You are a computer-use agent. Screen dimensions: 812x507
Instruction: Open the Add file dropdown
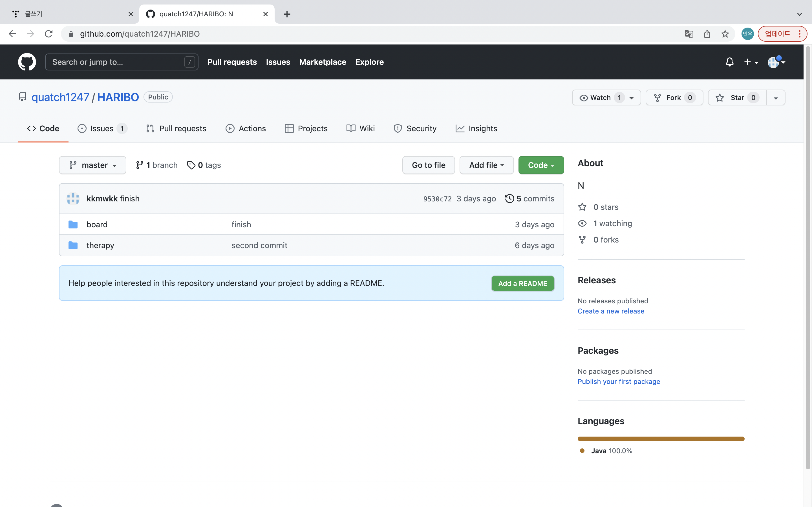486,165
